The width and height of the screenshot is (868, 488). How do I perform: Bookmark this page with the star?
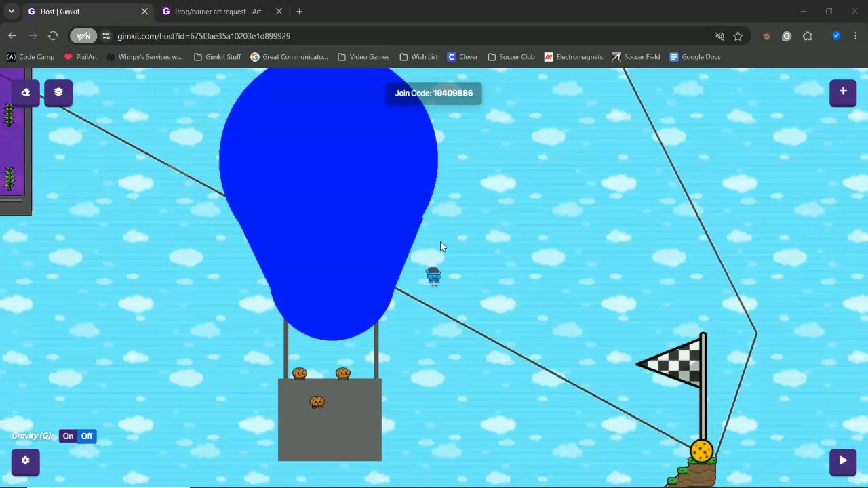[x=738, y=36]
